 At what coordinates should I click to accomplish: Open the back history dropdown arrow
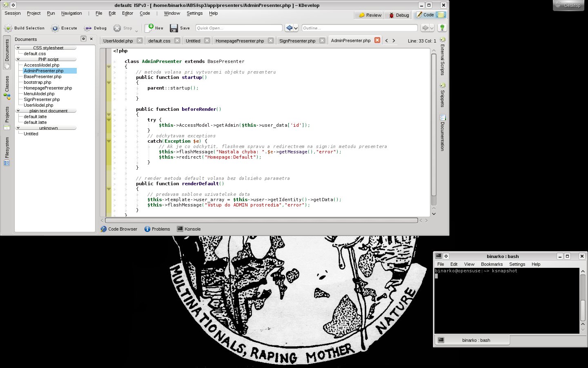(296, 28)
